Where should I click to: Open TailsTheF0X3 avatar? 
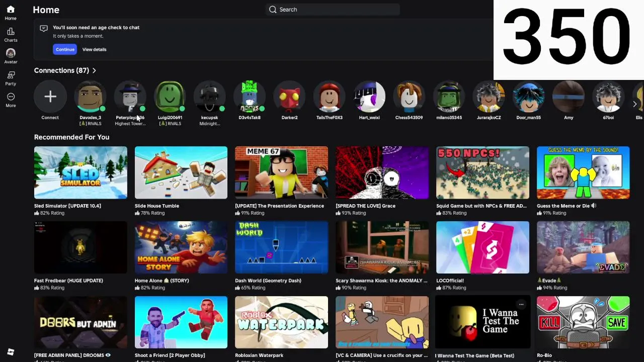[330, 97]
